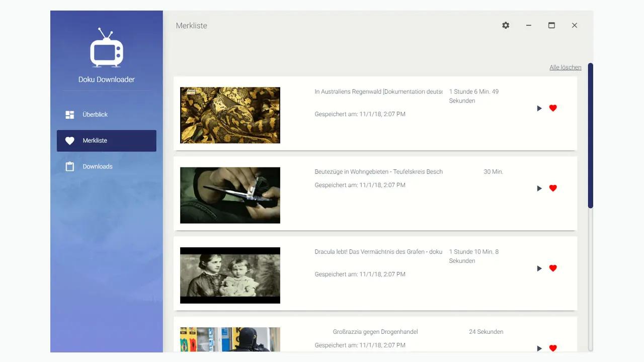The width and height of the screenshot is (644, 362).
Task: Open the Dracula lebt! old photo thumbnail
Action: (230, 276)
